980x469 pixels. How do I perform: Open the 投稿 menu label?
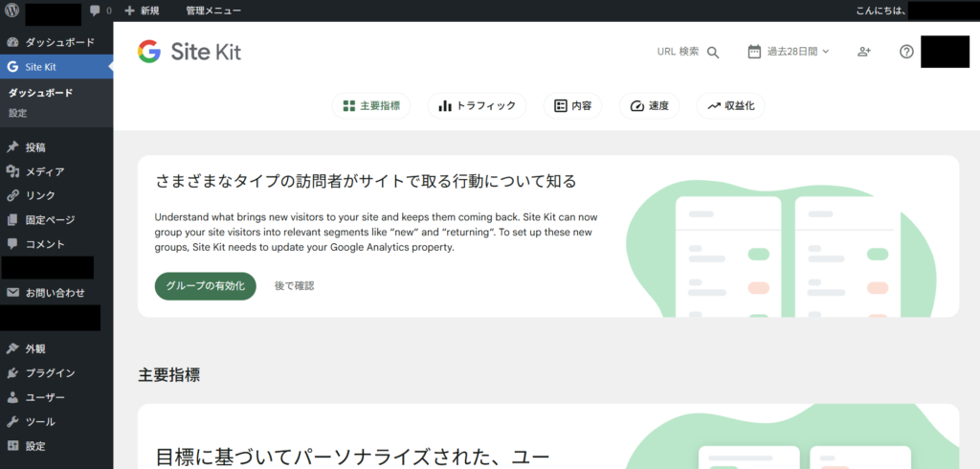coord(35,147)
